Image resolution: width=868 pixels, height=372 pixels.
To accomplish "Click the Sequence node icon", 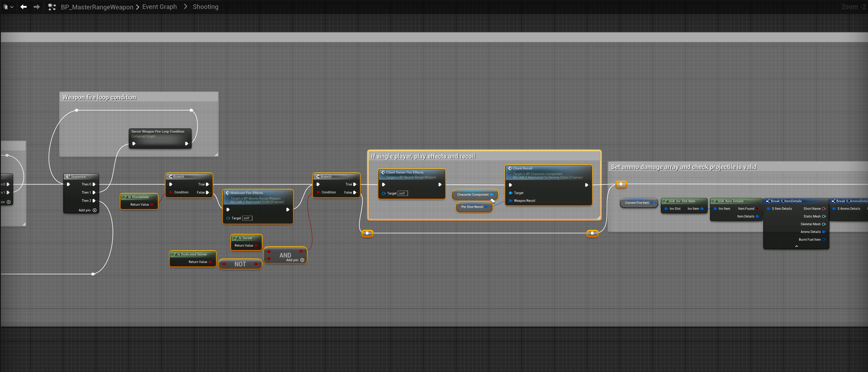I will point(68,176).
